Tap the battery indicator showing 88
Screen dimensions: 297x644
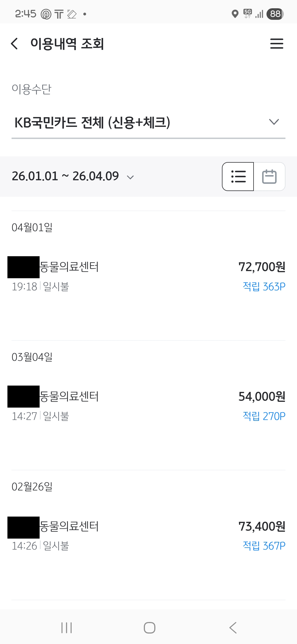pos(275,14)
